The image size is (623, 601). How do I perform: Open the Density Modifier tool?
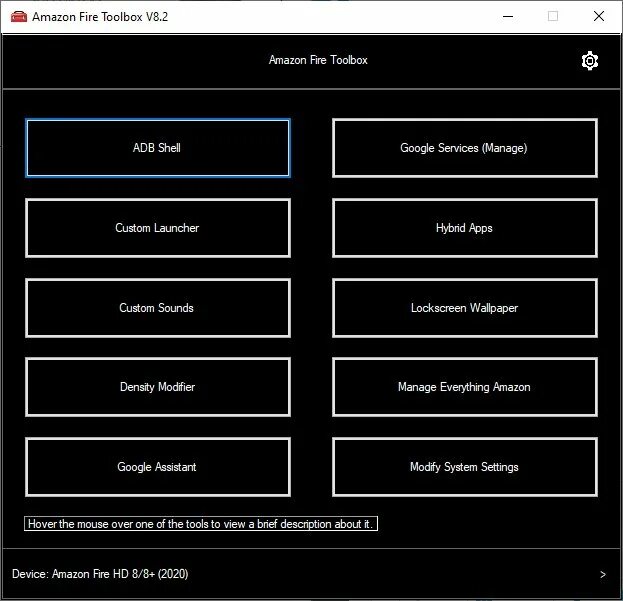click(158, 387)
